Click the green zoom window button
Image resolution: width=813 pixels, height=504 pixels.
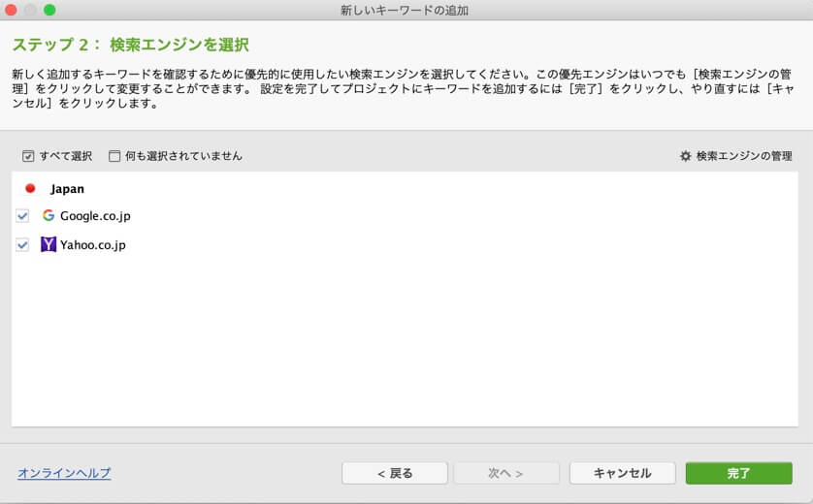coord(49,10)
